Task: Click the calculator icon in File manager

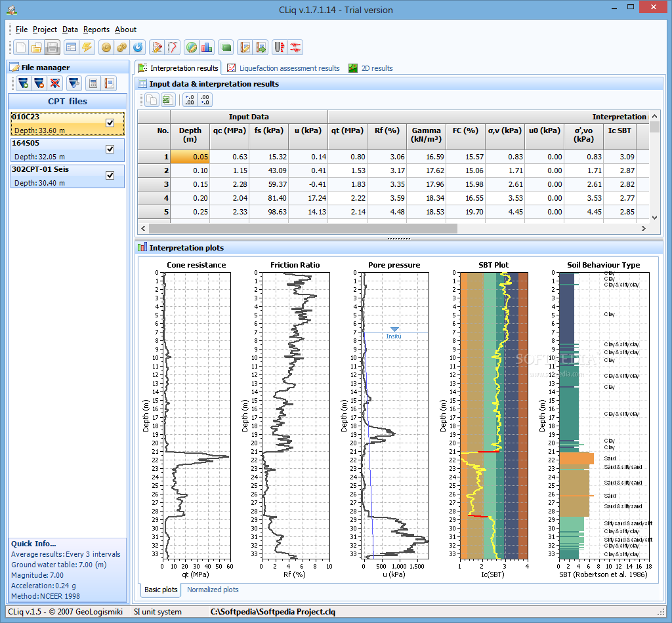Action: (93, 83)
